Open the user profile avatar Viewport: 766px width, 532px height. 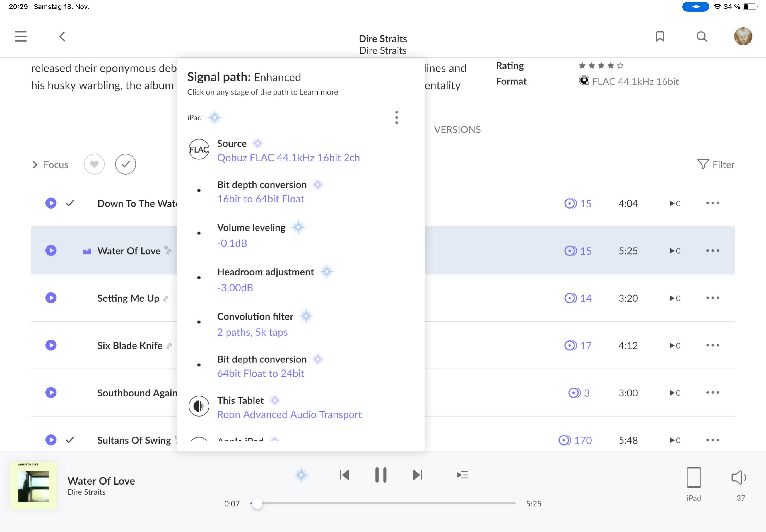(743, 36)
